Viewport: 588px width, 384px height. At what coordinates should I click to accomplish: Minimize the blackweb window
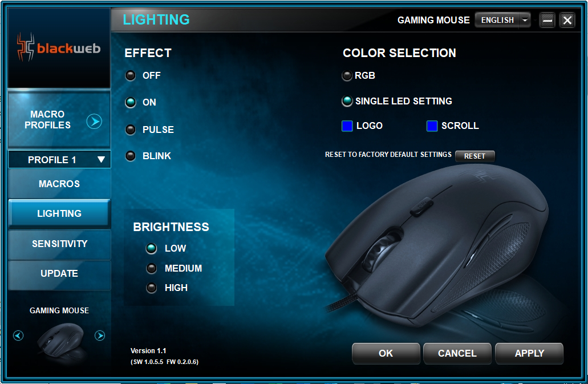click(547, 20)
